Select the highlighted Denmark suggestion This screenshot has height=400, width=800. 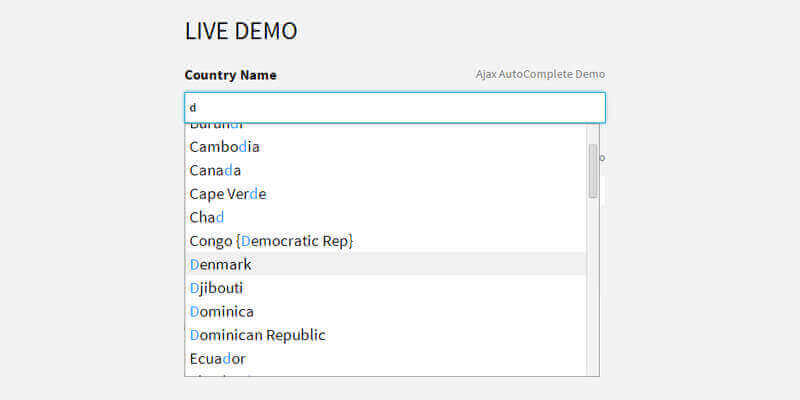221,264
